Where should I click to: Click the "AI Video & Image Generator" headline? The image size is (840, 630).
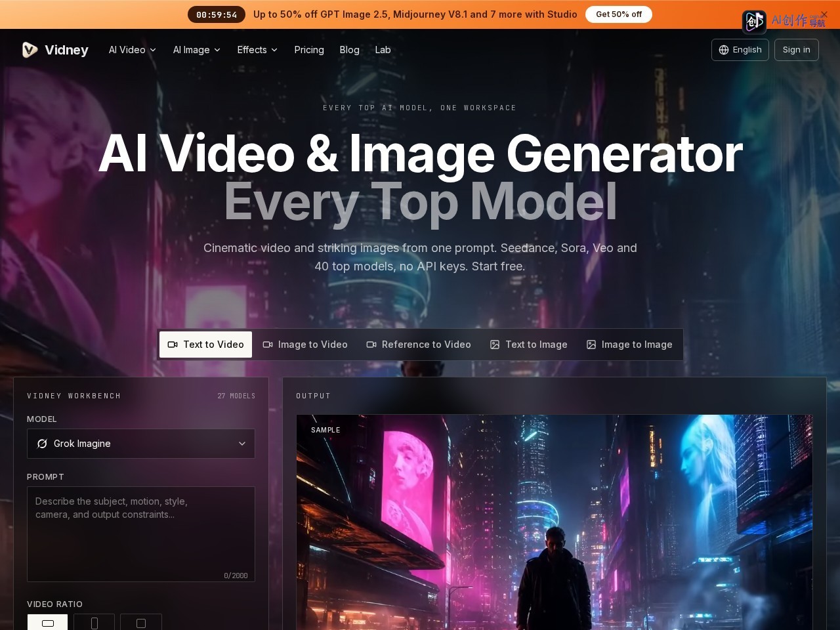click(420, 154)
